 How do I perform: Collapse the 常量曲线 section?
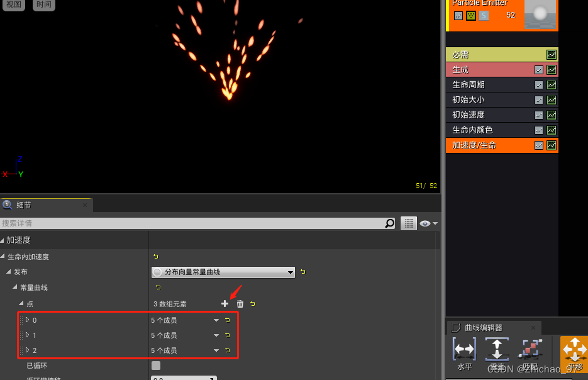(x=15, y=287)
